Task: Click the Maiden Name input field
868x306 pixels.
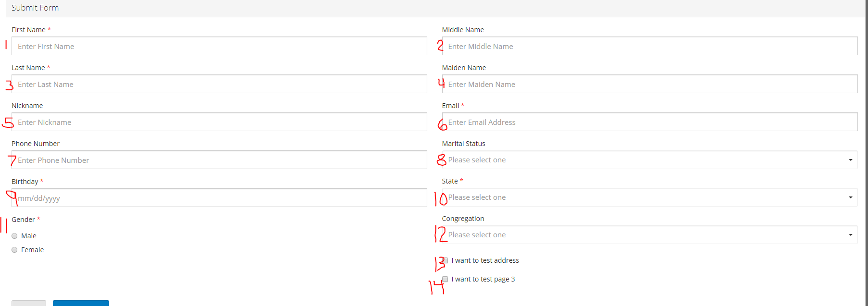Action: (x=649, y=84)
